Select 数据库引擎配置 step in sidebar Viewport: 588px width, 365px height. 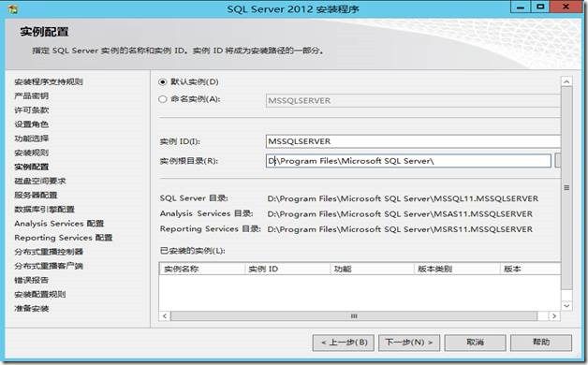(44, 209)
